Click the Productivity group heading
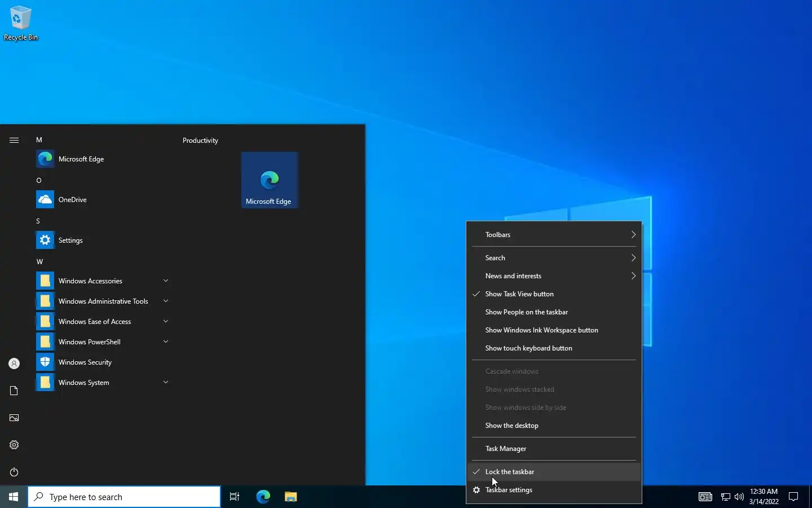Viewport: 812px width, 508px height. coord(200,141)
